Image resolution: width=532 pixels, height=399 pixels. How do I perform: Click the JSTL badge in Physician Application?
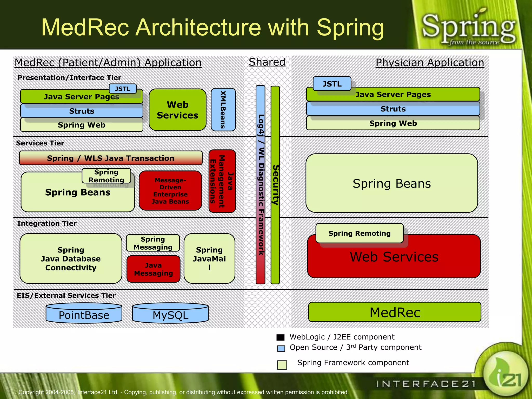pyautogui.click(x=332, y=84)
